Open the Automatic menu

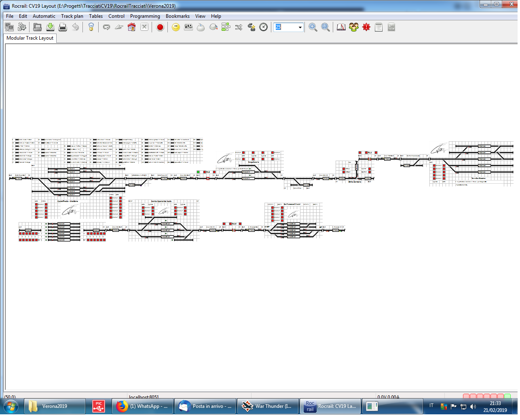(x=44, y=16)
